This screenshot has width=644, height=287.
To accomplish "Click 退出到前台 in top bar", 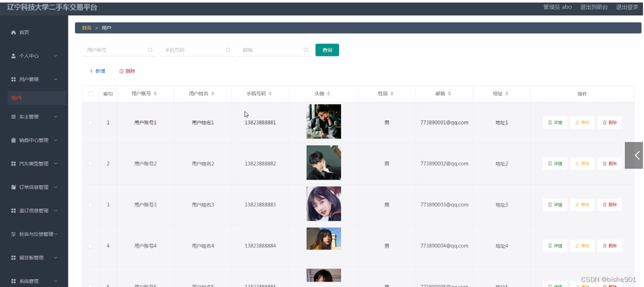I will coord(594,7).
